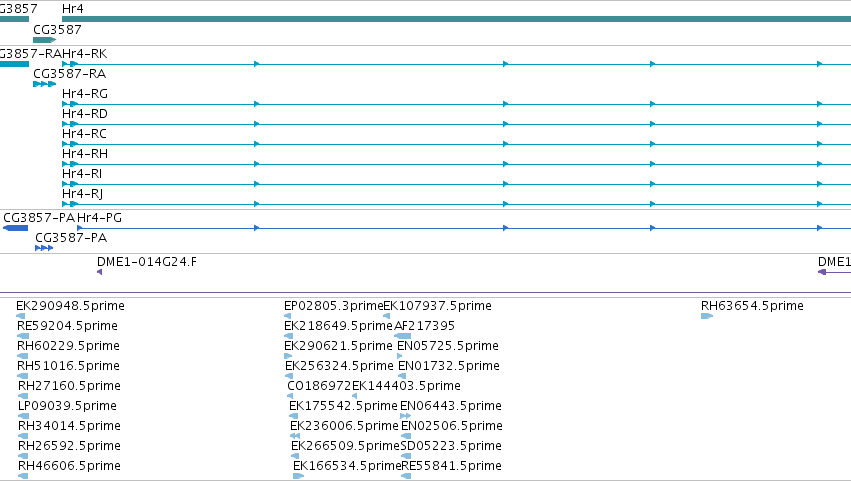Click the SD05223.5prime EST label
Viewport: 851px width, 481px height.
tap(451, 446)
